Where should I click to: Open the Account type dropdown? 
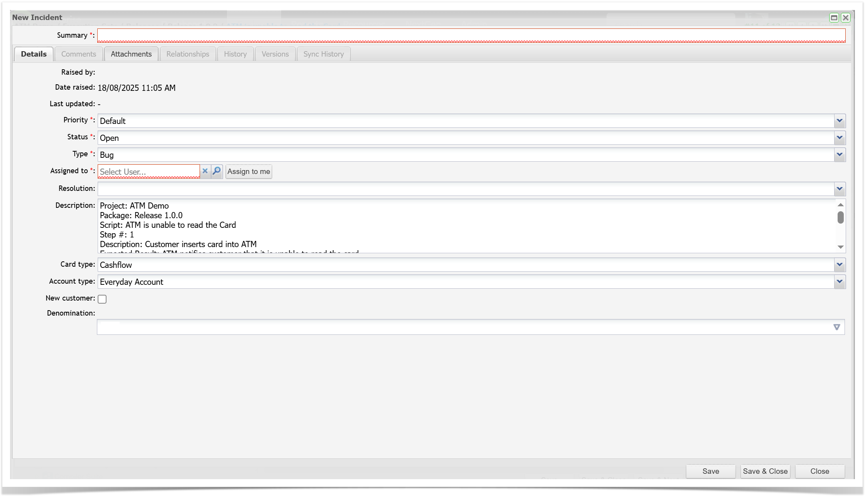pyautogui.click(x=839, y=282)
